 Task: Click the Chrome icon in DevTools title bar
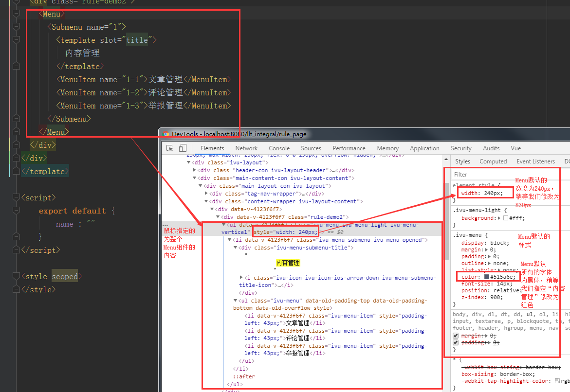click(166, 134)
